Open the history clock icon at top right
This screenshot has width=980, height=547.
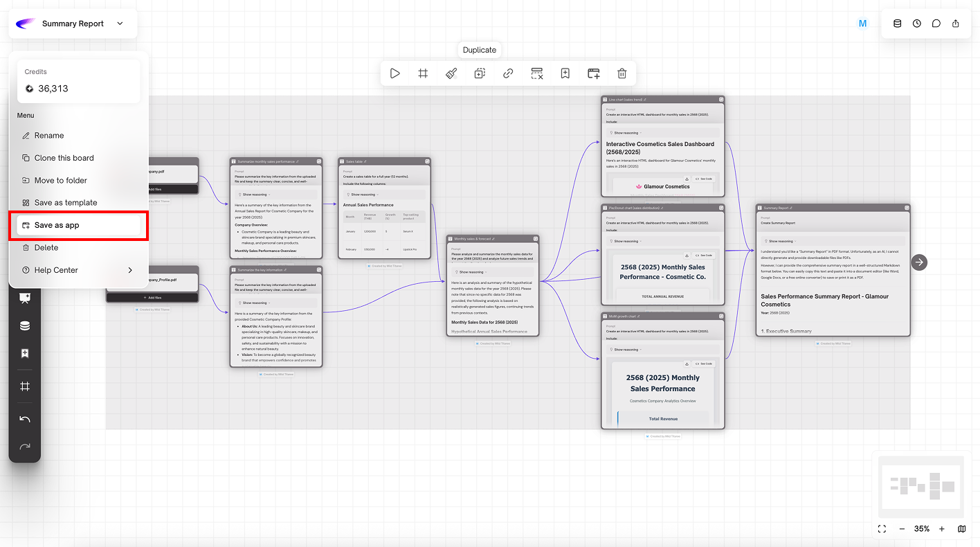[x=917, y=24]
